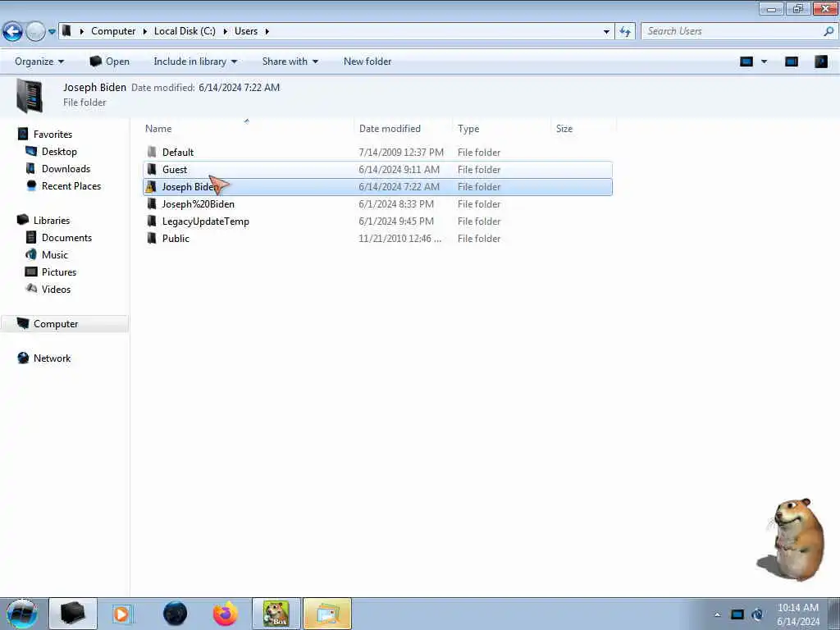Open the hamster Bot taskbar app

point(276,614)
